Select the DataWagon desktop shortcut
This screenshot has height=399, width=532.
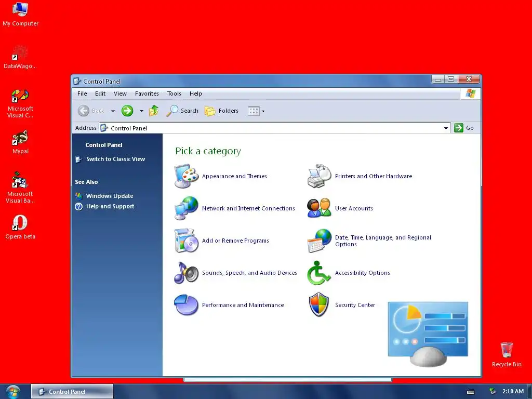(x=20, y=57)
